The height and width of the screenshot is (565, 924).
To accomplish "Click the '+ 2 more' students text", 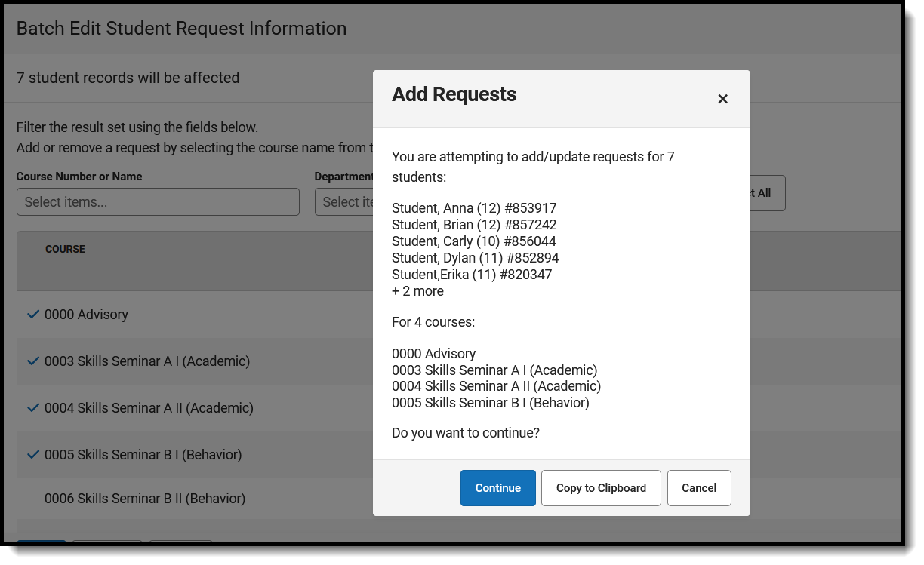I will pos(417,291).
